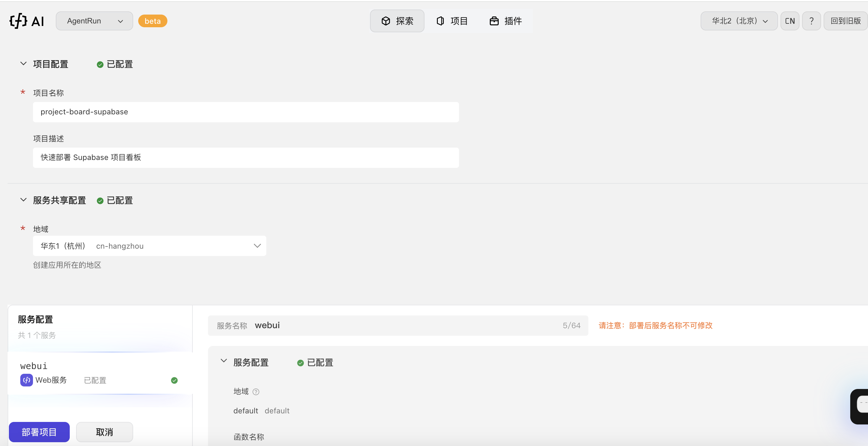This screenshot has height=446, width=868.
Task: Click the help question mark icon
Action: click(x=811, y=21)
